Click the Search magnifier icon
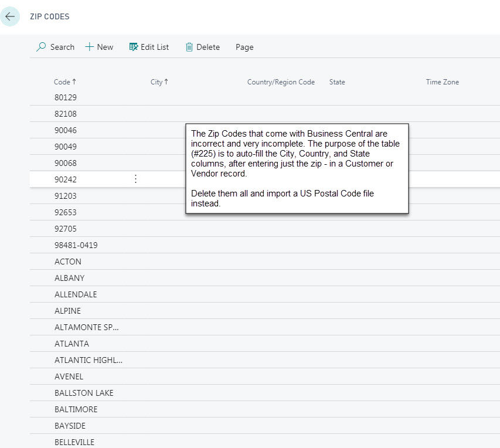The width and height of the screenshot is (500, 448). [x=41, y=47]
